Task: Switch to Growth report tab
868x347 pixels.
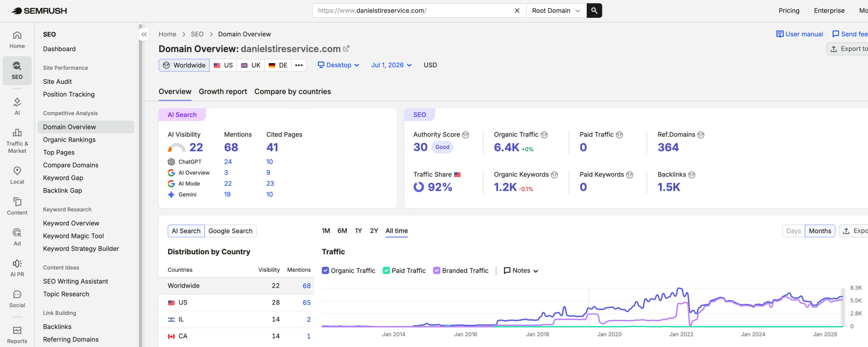Action: pyautogui.click(x=223, y=91)
